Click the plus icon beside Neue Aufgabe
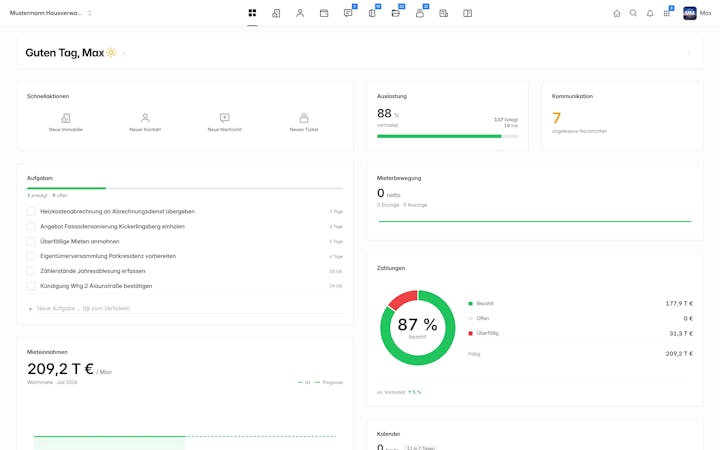Viewport: 720px width, 450px height. tap(30, 309)
